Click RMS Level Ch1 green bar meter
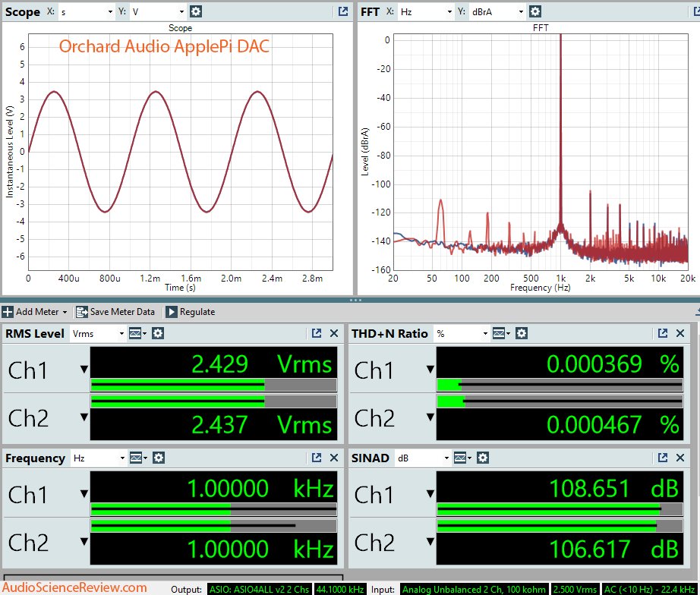 coord(213,385)
